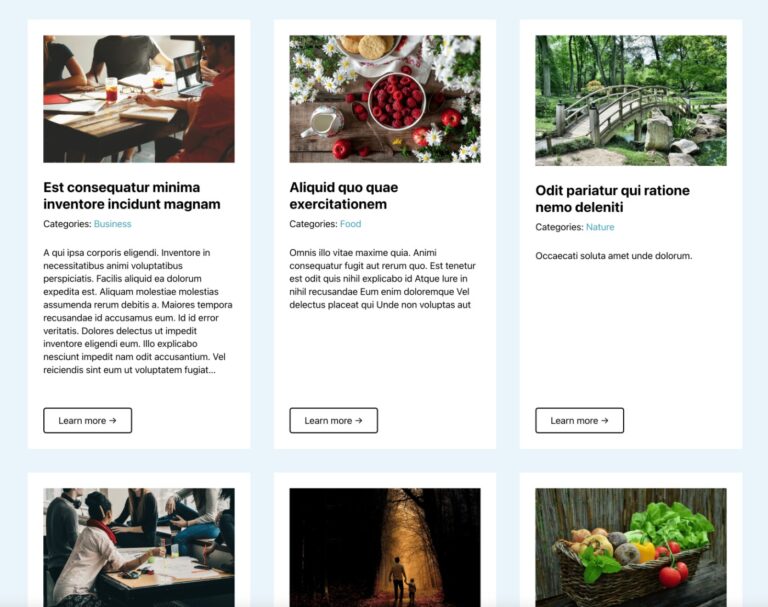The image size is (768, 607).
Task: Select the 'Occaecati soluta amet unde dolorum' excerpt
Action: (x=614, y=256)
